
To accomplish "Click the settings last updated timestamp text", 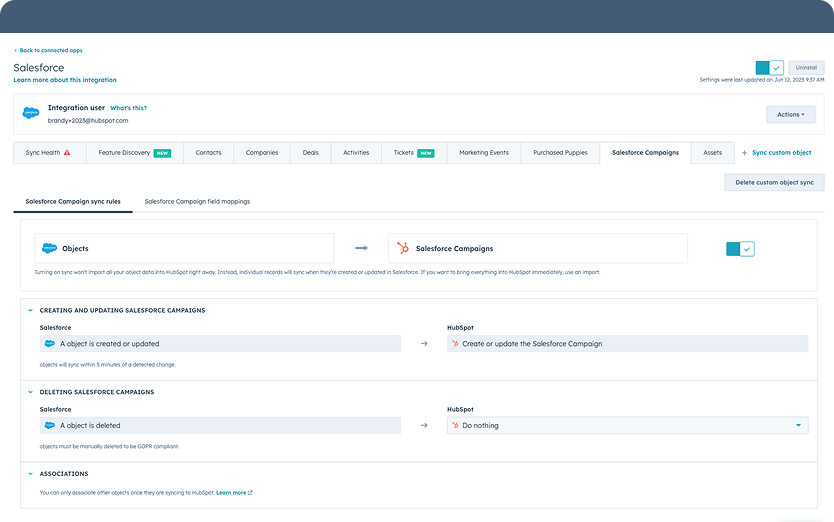I will point(762,80).
